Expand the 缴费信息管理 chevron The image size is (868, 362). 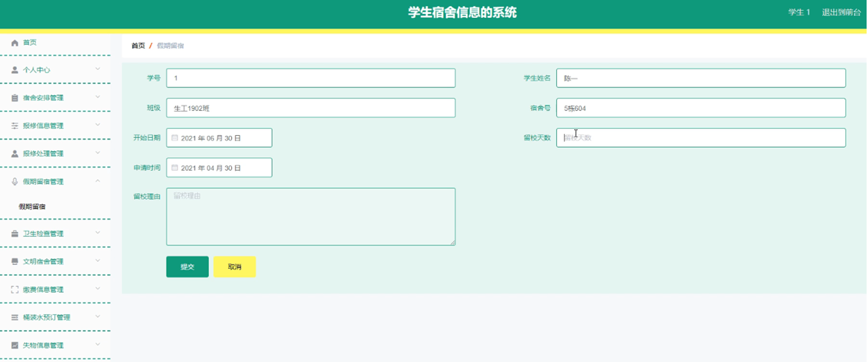tap(98, 288)
